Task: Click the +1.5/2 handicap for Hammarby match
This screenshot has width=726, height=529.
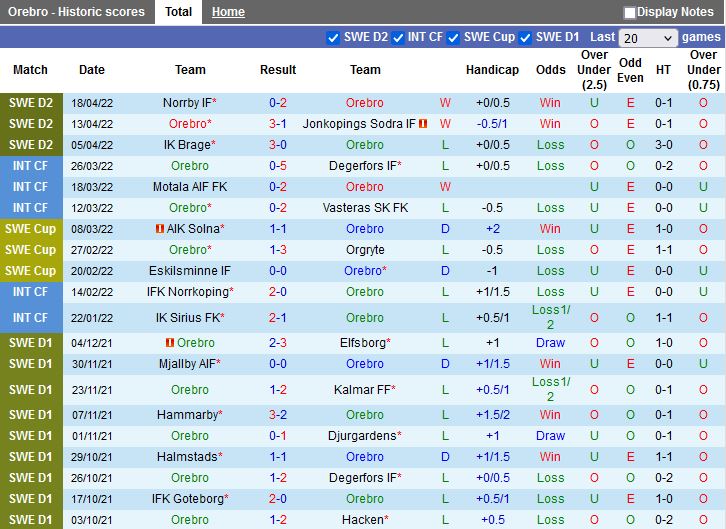Action: (493, 415)
